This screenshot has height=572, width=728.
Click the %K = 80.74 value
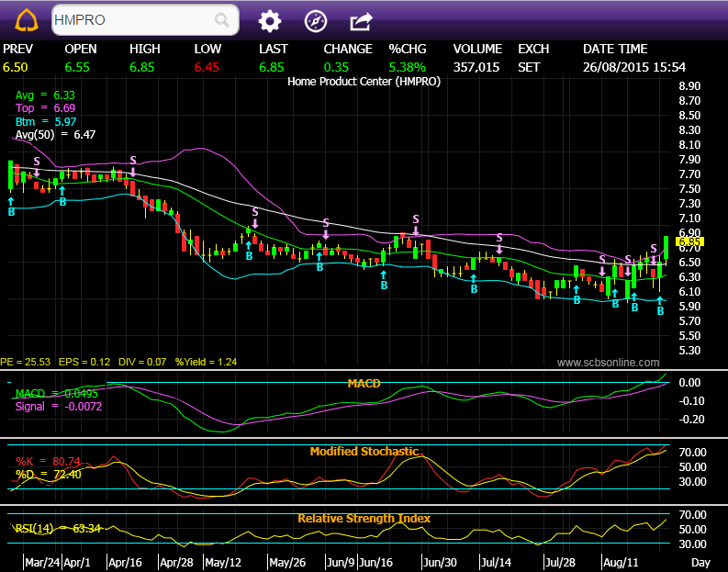[48, 461]
